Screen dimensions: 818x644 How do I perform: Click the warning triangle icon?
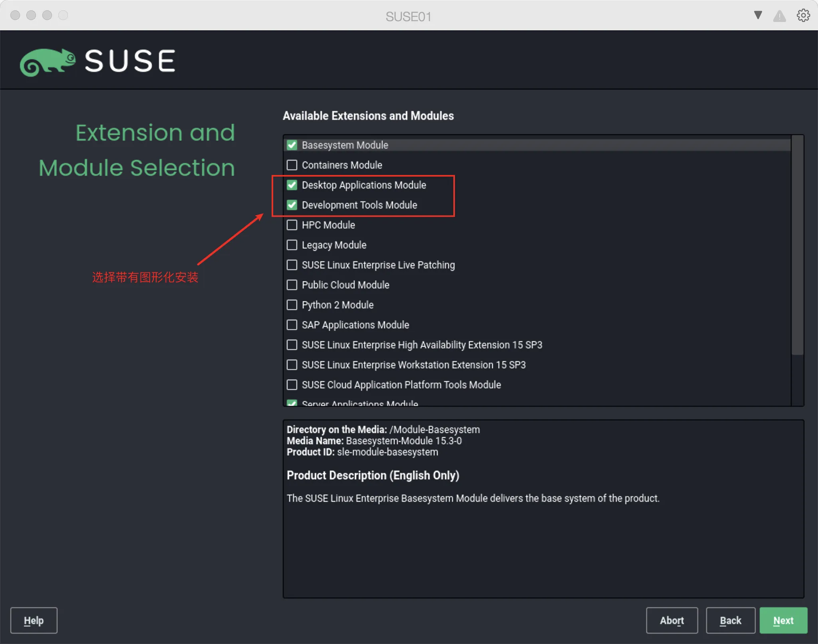coord(779,15)
